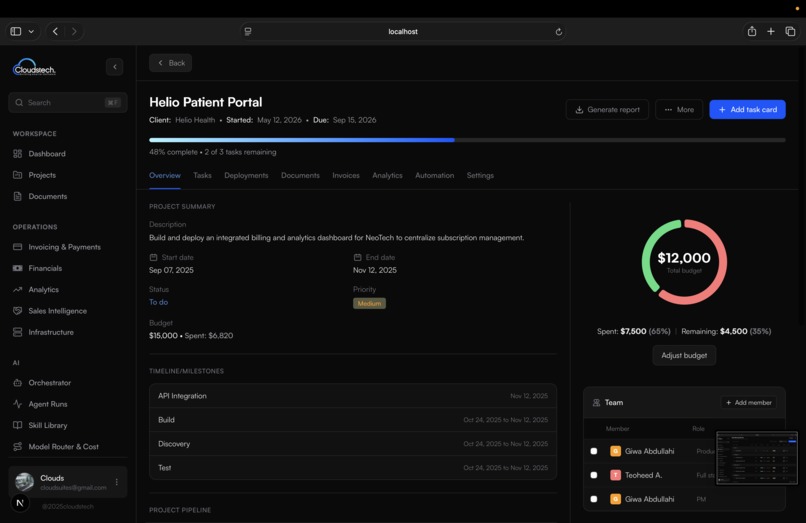Go to Invoicing & Payments

pyautogui.click(x=57, y=247)
